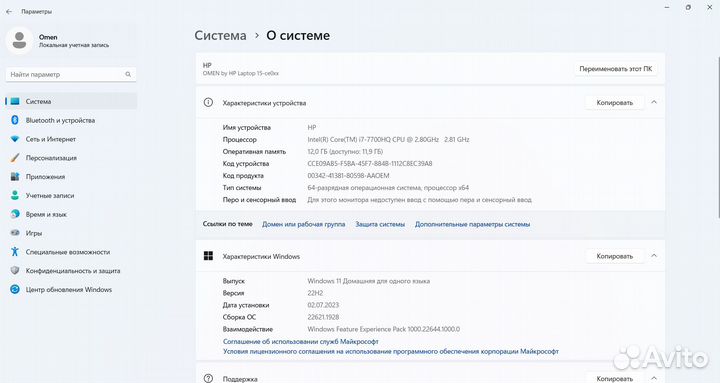
Task: Click the Игры gamepad icon
Action: tap(15, 233)
